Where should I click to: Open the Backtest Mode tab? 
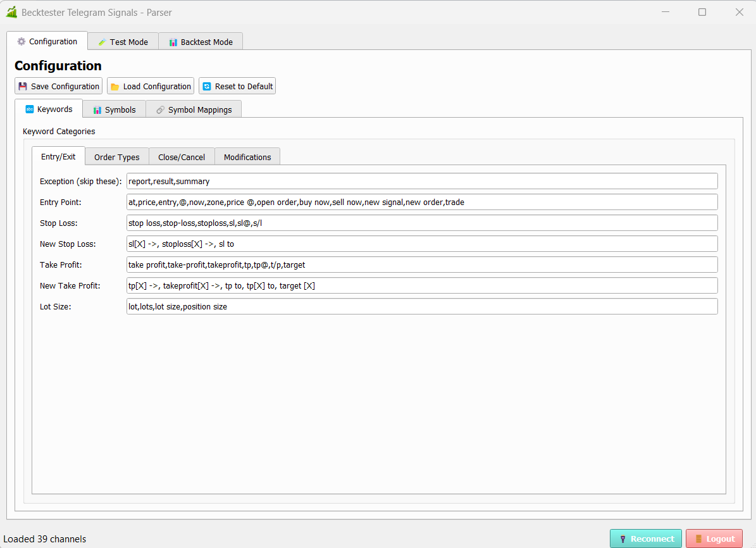(x=201, y=42)
